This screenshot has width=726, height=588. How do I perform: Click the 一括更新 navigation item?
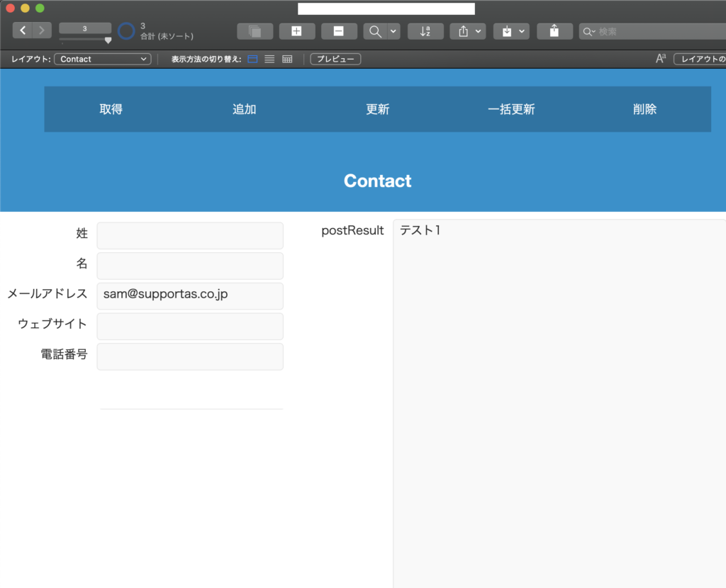[x=511, y=109]
